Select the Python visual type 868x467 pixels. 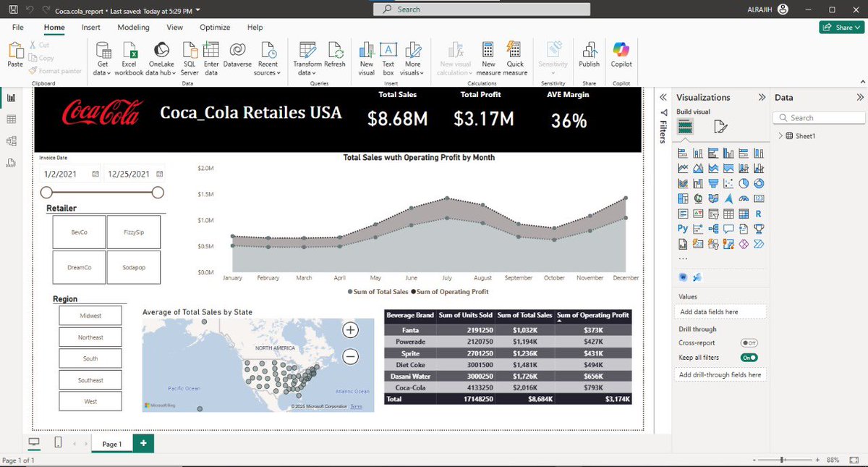point(682,228)
